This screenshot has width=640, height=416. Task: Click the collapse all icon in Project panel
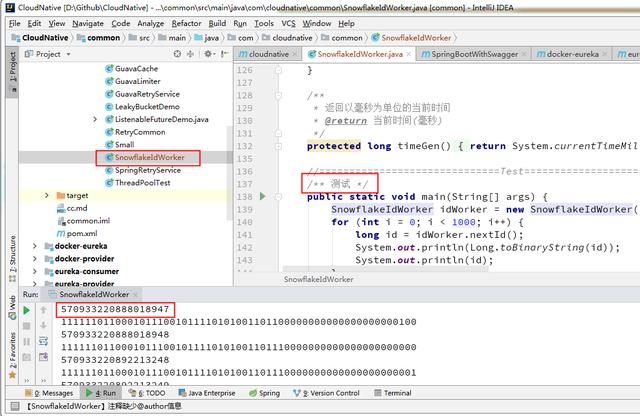pos(190,54)
